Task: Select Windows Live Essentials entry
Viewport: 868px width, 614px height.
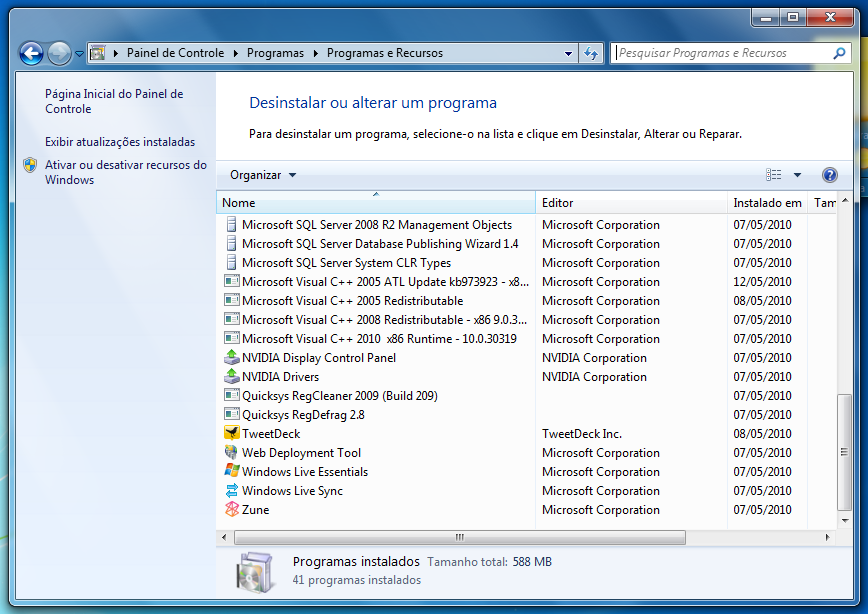Action: click(305, 472)
